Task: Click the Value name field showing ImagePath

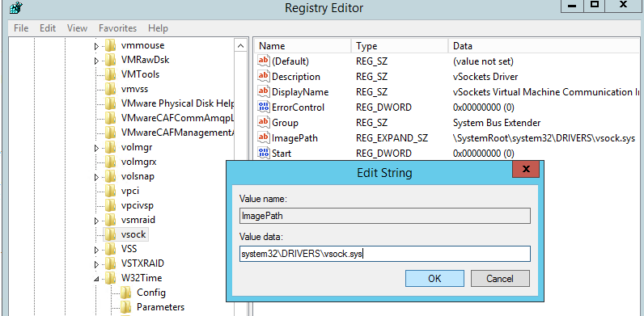Action: point(385,216)
